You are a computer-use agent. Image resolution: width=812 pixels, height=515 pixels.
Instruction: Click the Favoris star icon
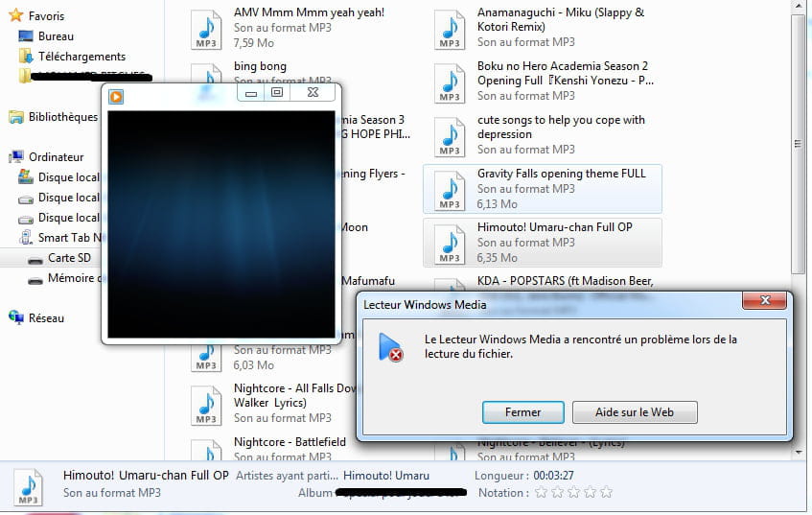[x=16, y=15]
